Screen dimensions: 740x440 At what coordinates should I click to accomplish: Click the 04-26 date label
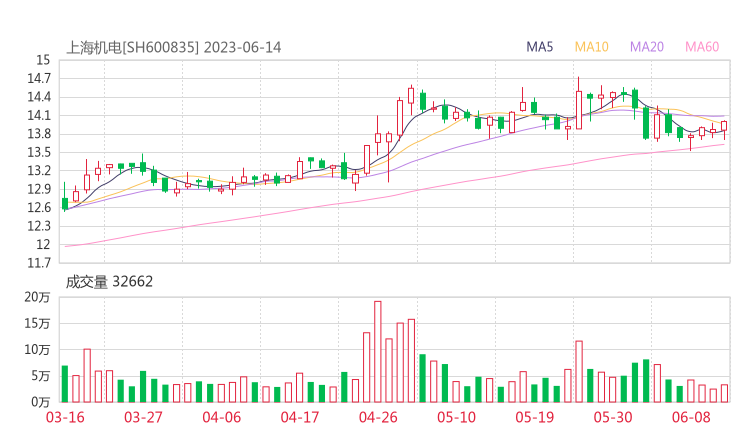[x=378, y=417]
